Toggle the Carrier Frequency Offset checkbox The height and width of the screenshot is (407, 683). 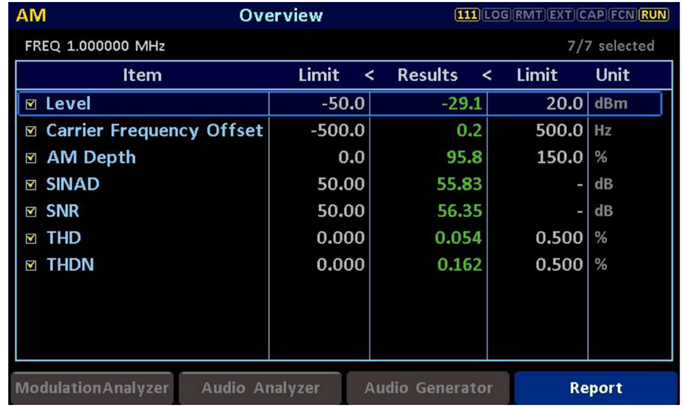coord(31,131)
